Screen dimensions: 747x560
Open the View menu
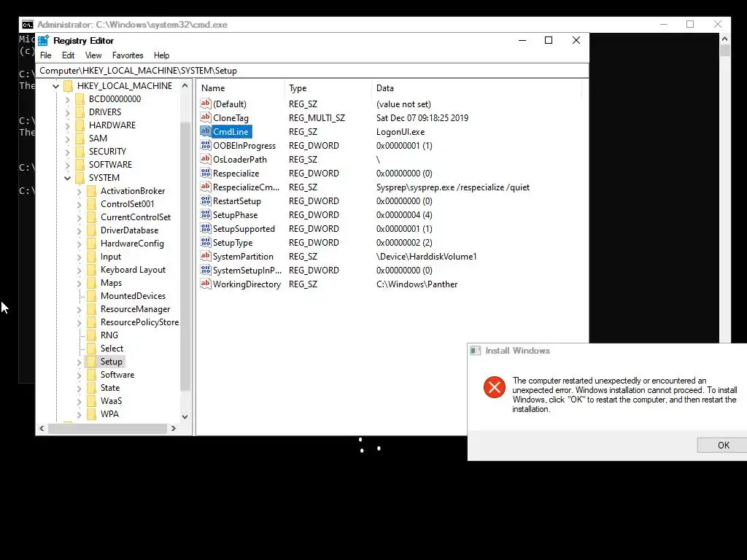[93, 55]
